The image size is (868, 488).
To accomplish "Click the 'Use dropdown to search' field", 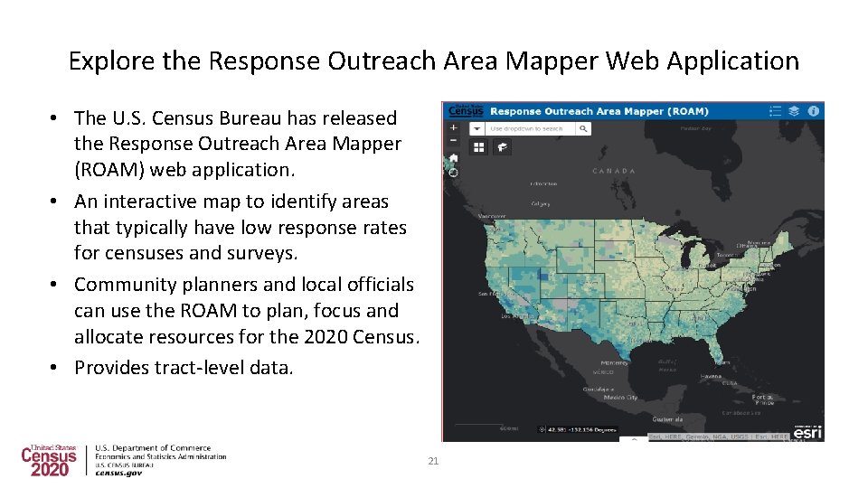I will coord(531,128).
